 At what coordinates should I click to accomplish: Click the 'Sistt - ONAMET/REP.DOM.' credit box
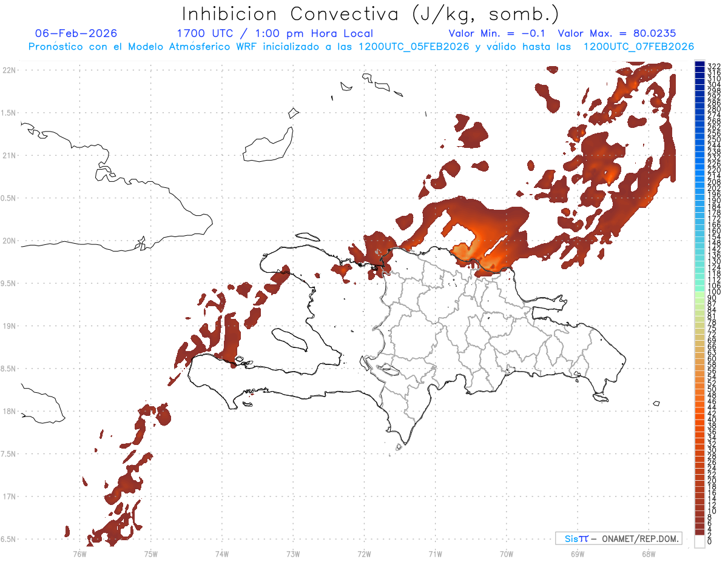pyautogui.click(x=618, y=538)
